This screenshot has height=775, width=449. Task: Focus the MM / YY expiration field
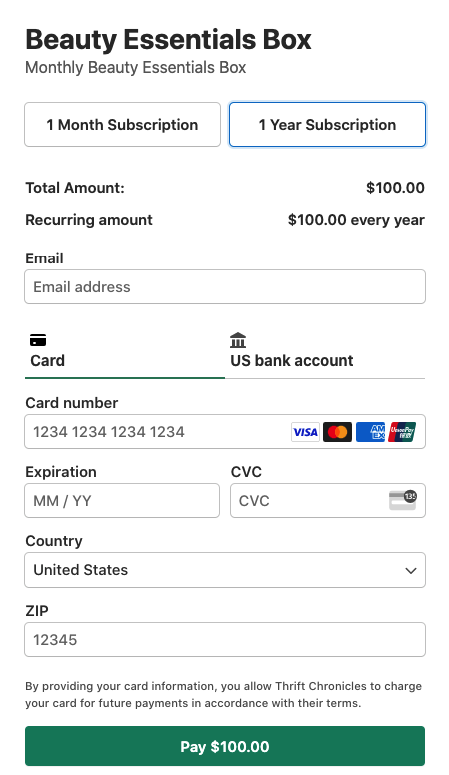[x=122, y=501]
